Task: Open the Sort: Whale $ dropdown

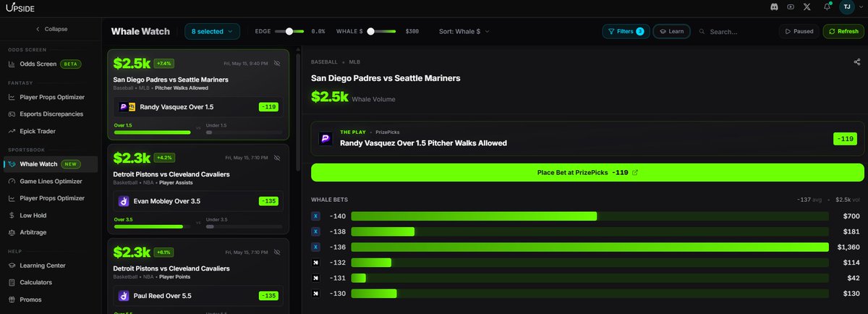Action: 464,31
